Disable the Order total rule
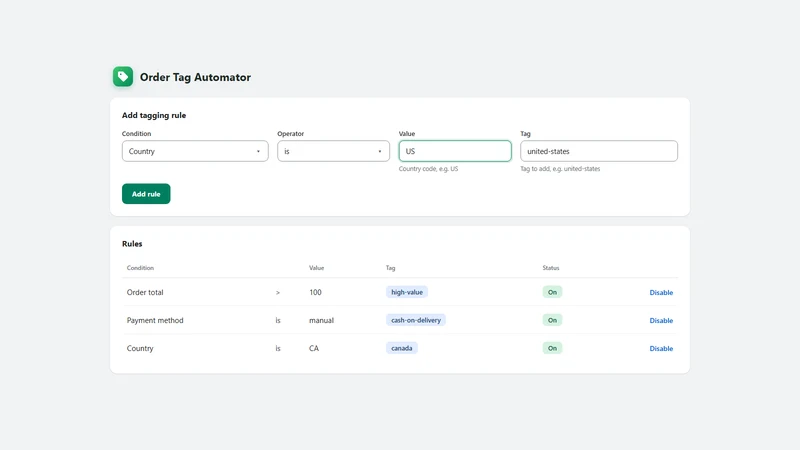The image size is (800, 450). point(661,292)
